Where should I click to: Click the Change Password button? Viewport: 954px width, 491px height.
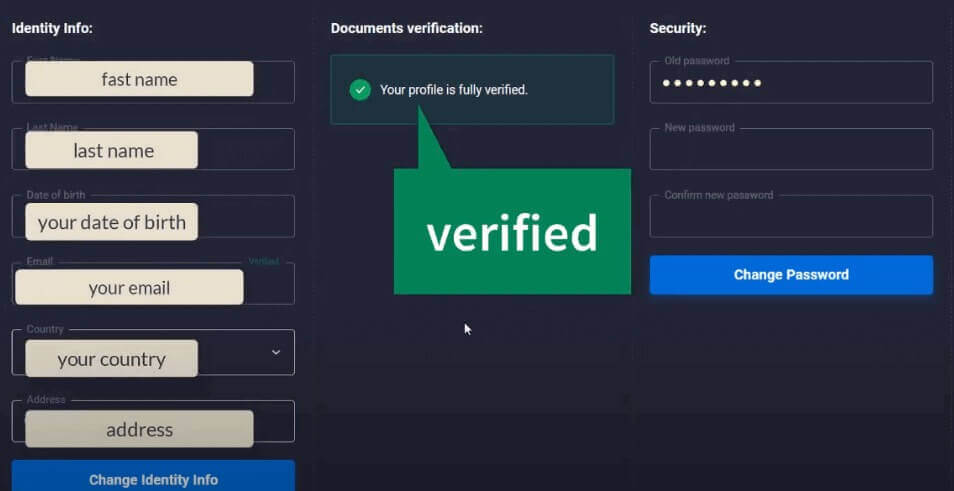coord(791,275)
